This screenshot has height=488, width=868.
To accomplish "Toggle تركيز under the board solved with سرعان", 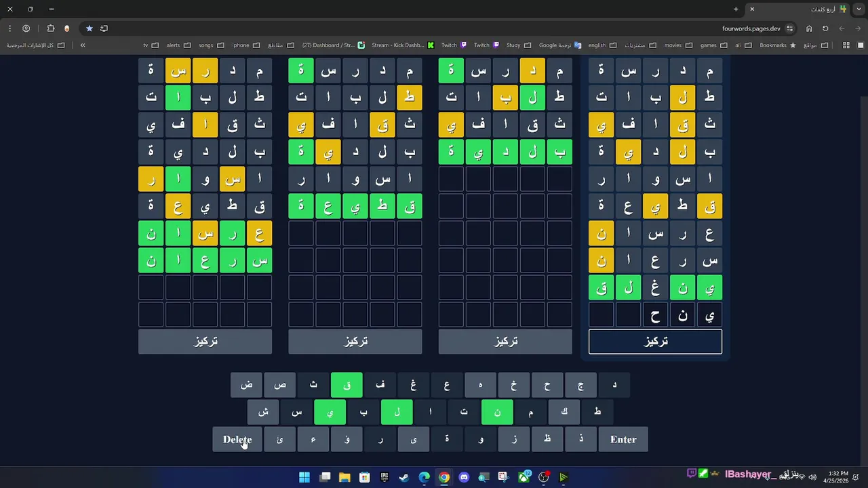I will [x=205, y=342].
